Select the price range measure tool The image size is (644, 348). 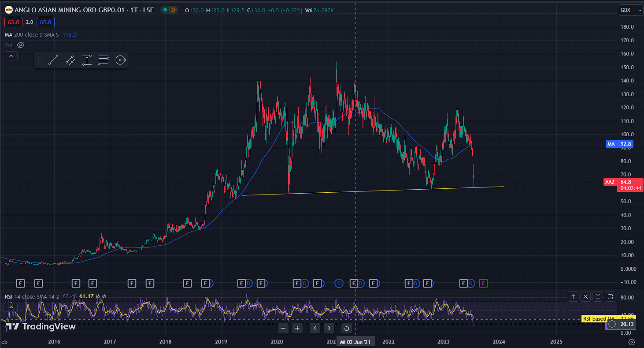click(87, 60)
